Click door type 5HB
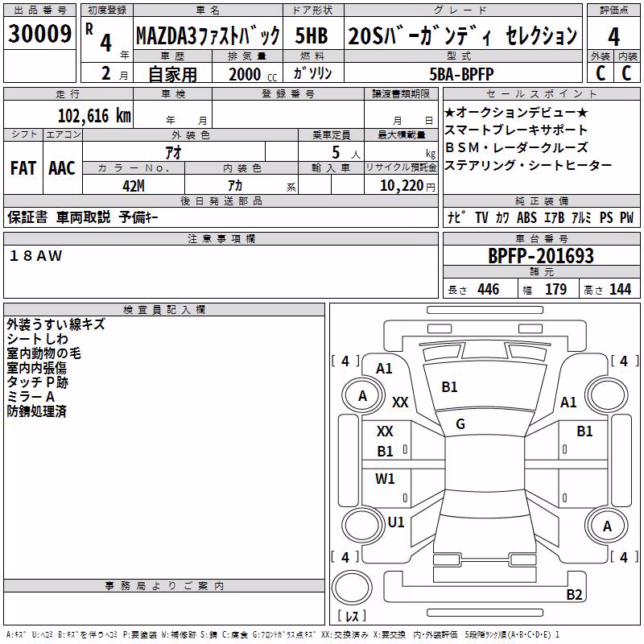Viewport: 644px width, 644px height. coord(312,35)
